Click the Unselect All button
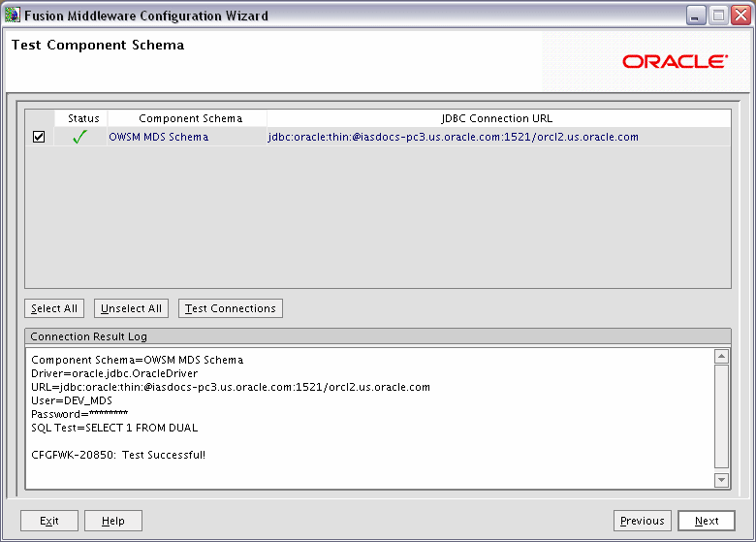This screenshot has width=756, height=542. [131, 308]
